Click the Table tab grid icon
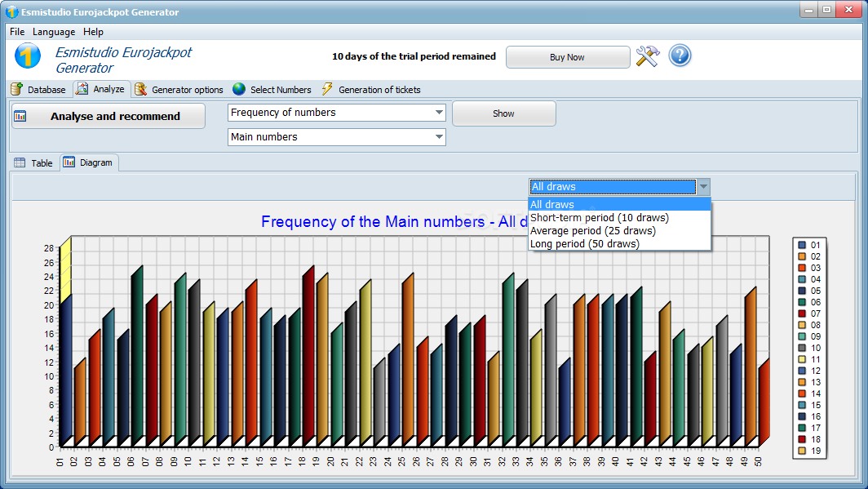868x489 pixels. (20, 162)
